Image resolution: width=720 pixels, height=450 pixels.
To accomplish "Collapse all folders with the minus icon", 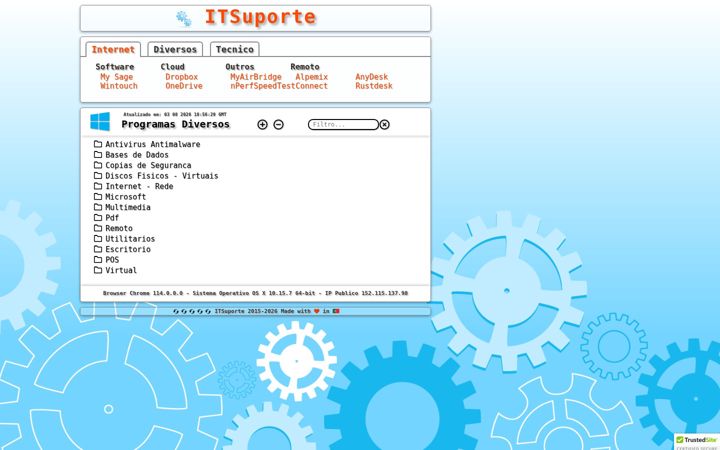I will pos(278,124).
